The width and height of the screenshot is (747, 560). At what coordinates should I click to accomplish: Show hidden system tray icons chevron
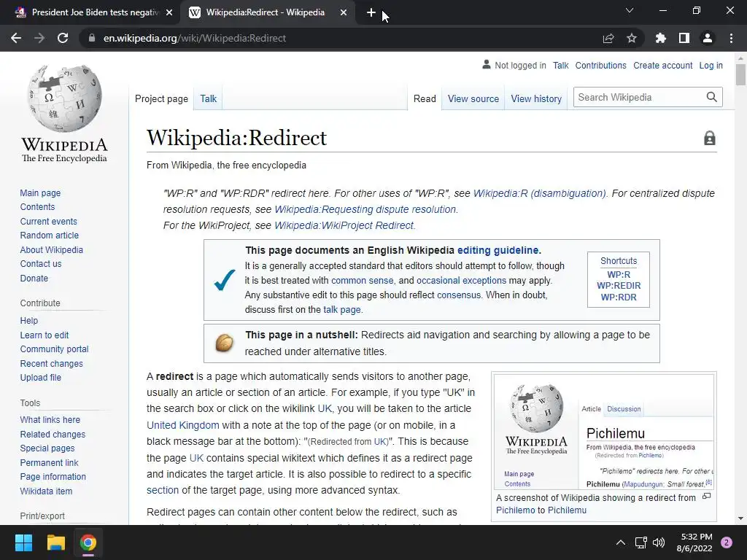(x=620, y=542)
